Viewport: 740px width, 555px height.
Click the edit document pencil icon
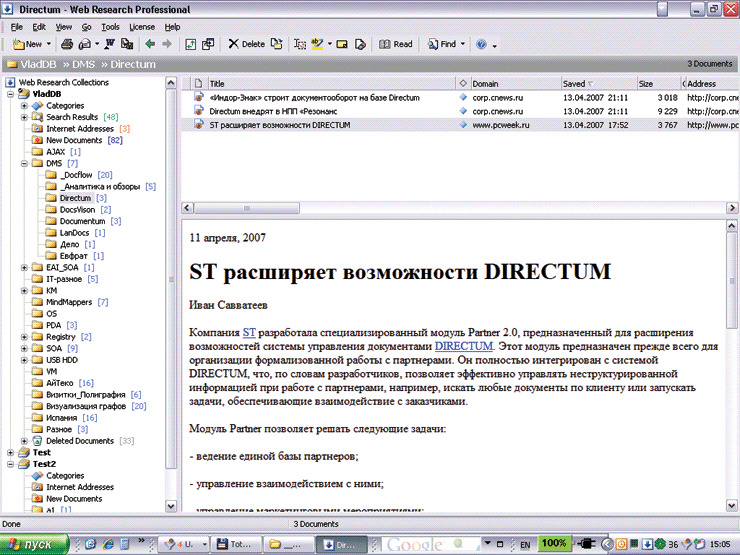tap(360, 44)
